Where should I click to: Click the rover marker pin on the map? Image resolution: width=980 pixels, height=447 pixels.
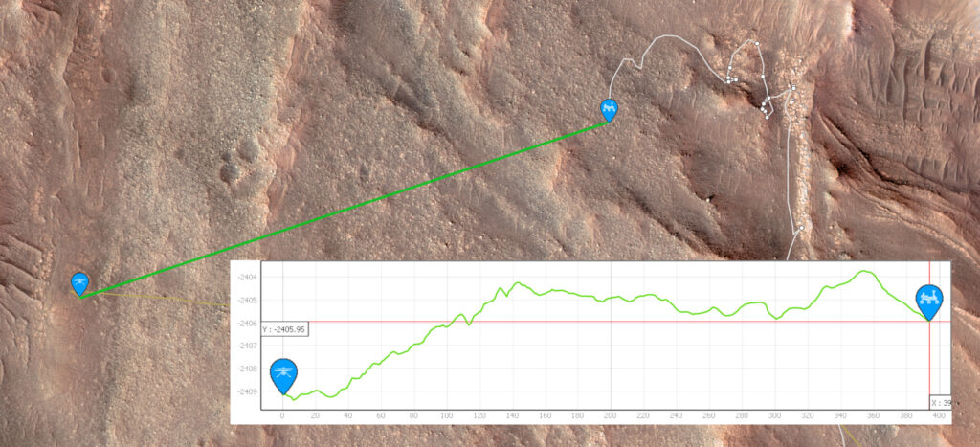point(609,109)
